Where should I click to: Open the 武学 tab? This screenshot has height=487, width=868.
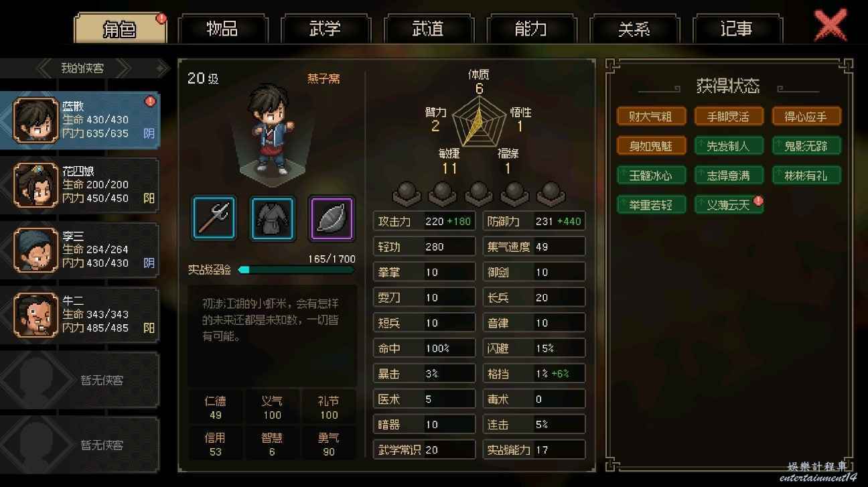pos(325,29)
